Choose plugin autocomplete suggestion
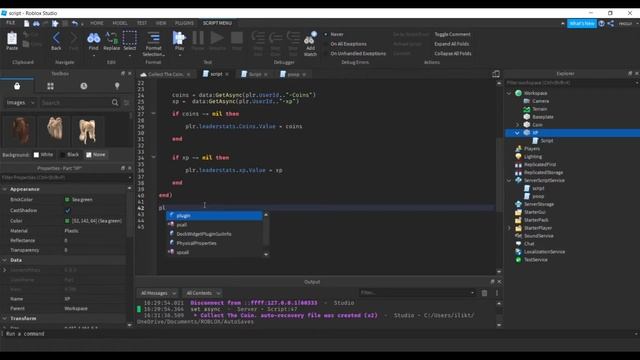Viewport: 640px width, 360px height. 214,216
